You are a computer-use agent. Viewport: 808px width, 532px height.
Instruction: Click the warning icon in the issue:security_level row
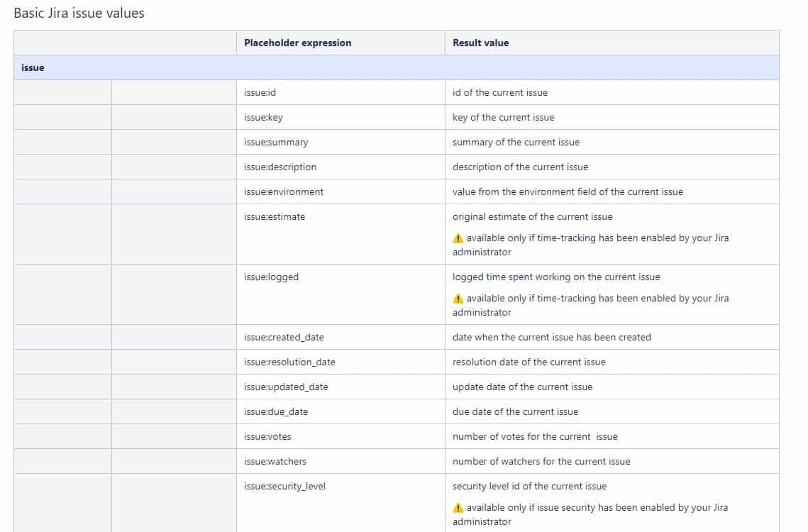[458, 508]
